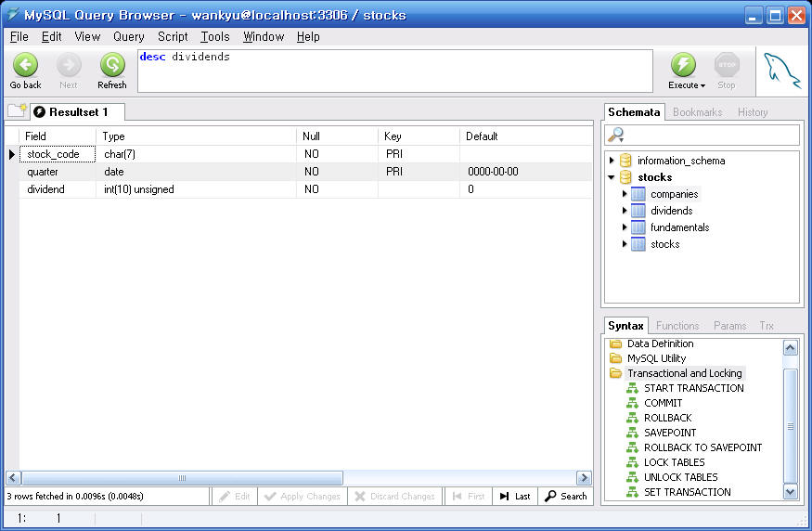Switch to the Params tab
The width and height of the screenshot is (812, 531).
click(729, 326)
